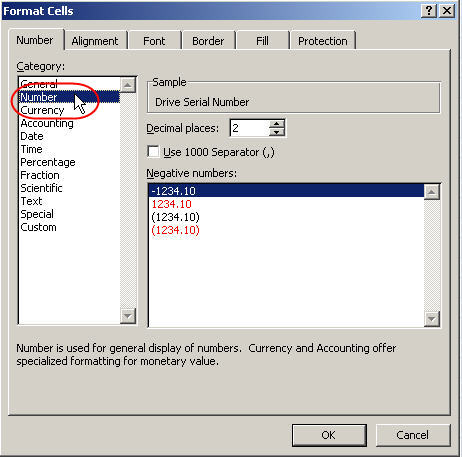The image size is (462, 457).
Task: Pick the Time category
Action: click(69, 149)
